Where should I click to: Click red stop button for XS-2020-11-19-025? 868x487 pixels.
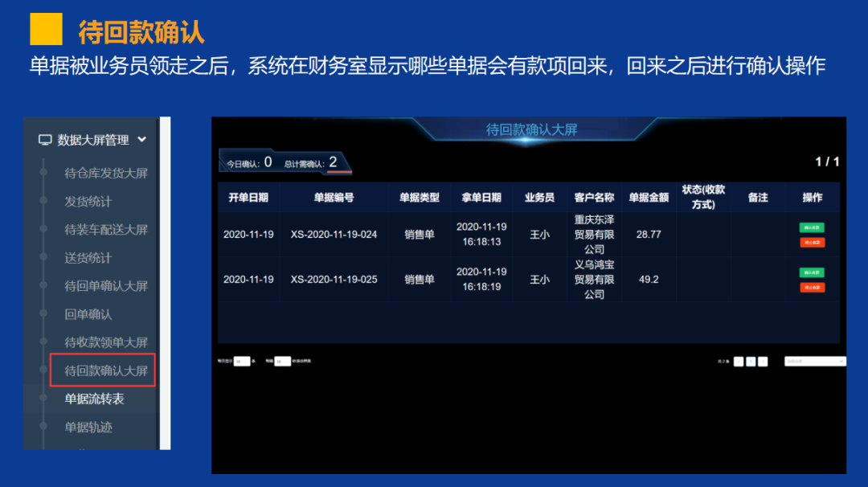point(812,287)
